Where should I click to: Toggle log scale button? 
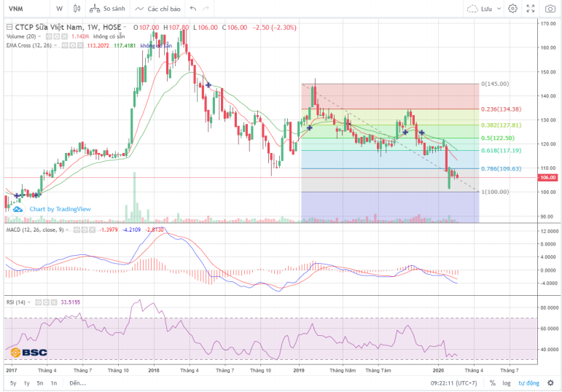tap(506, 383)
